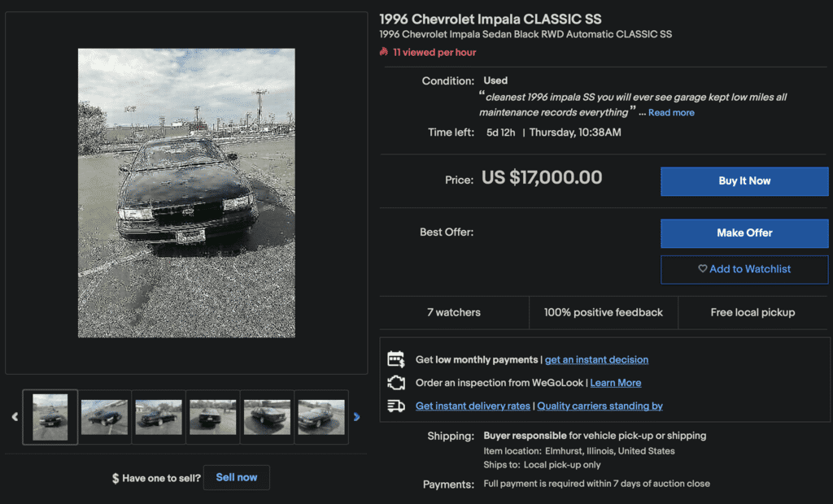Click the Sell now button
This screenshot has width=833, height=504.
click(x=236, y=477)
